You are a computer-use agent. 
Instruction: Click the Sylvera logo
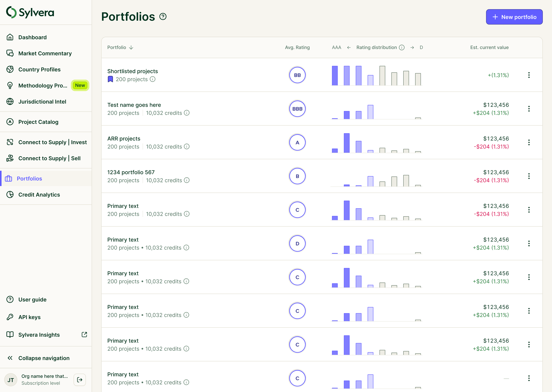pos(30,12)
